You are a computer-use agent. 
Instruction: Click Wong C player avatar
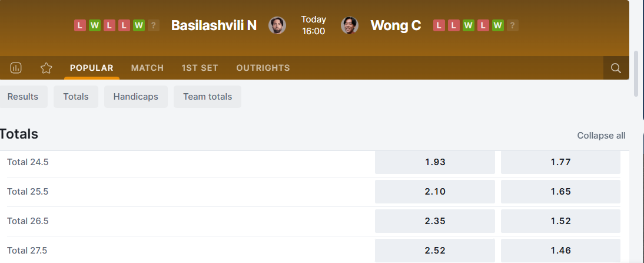[350, 25]
